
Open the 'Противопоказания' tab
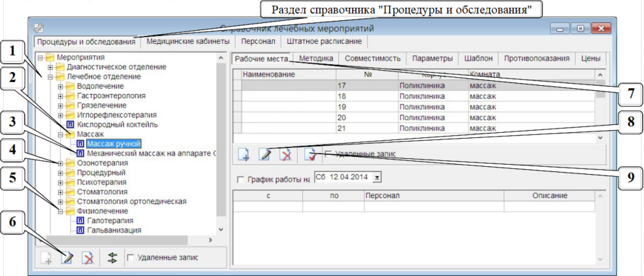tap(536, 58)
